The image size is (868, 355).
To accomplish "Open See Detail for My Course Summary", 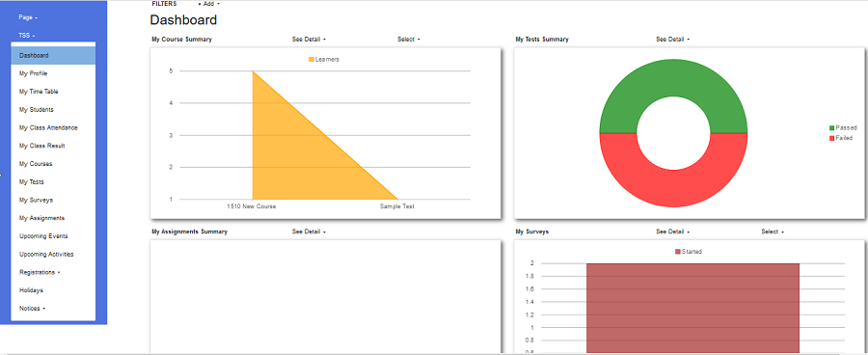I will [309, 40].
